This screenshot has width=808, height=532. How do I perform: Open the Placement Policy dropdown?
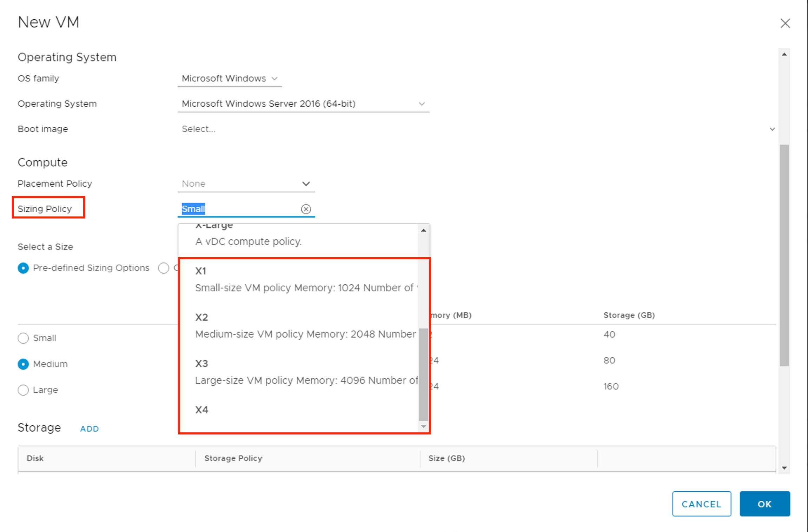click(x=246, y=184)
